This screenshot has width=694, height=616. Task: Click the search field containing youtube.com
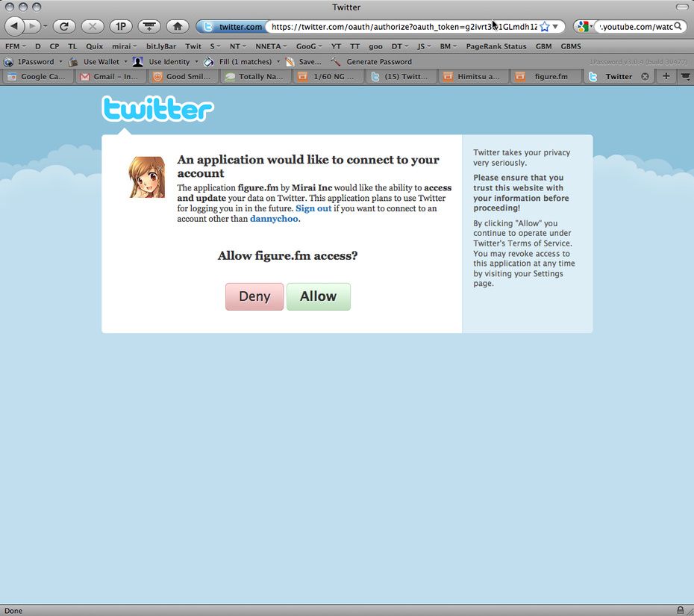coord(636,27)
